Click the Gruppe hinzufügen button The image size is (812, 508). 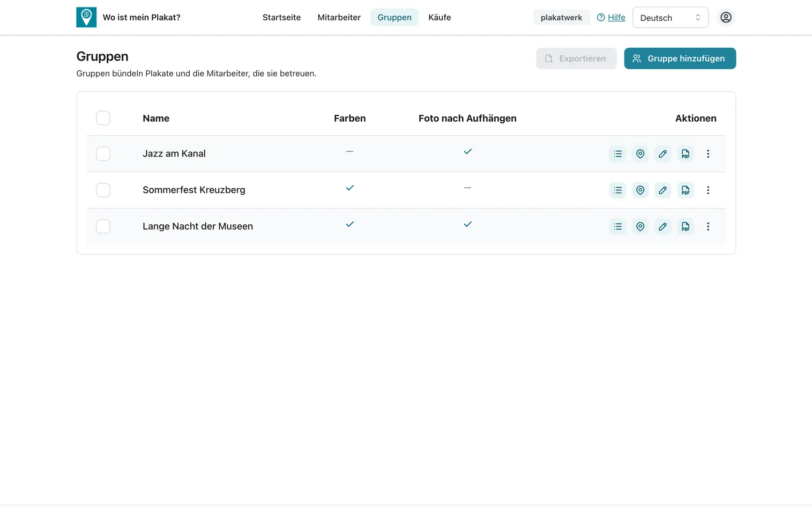(680, 58)
